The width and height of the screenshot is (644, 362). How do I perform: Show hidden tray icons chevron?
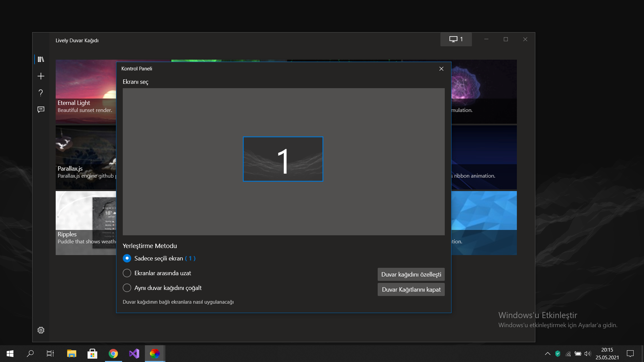[547, 354]
